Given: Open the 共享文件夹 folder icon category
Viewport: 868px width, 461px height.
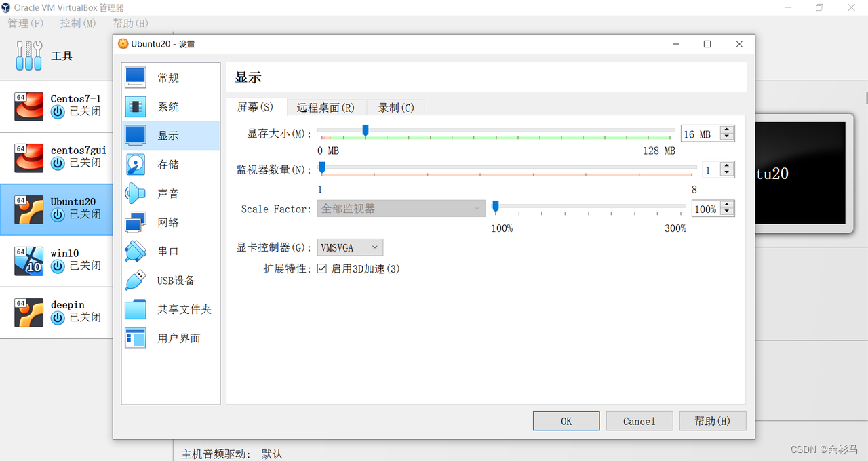Looking at the screenshot, I should click(136, 309).
